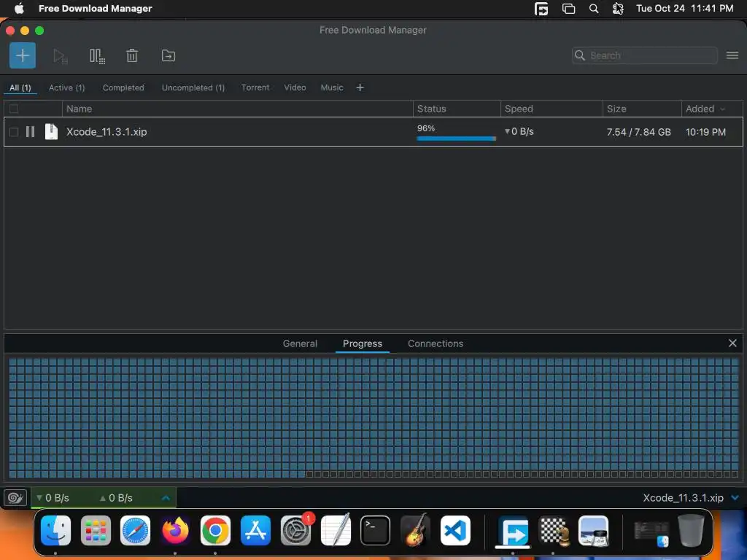The image size is (747, 560).
Task: Launch Google Chrome from the Dock
Action: (x=215, y=531)
